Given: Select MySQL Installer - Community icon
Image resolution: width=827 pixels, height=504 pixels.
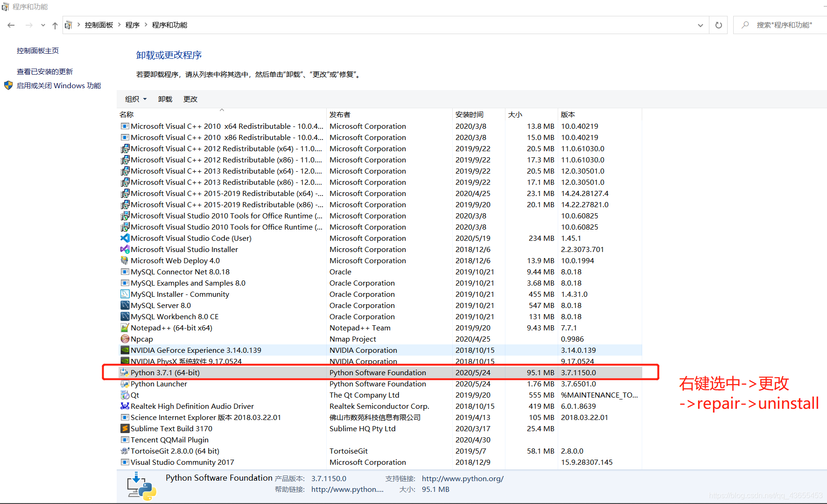Looking at the screenshot, I should pyautogui.click(x=125, y=294).
